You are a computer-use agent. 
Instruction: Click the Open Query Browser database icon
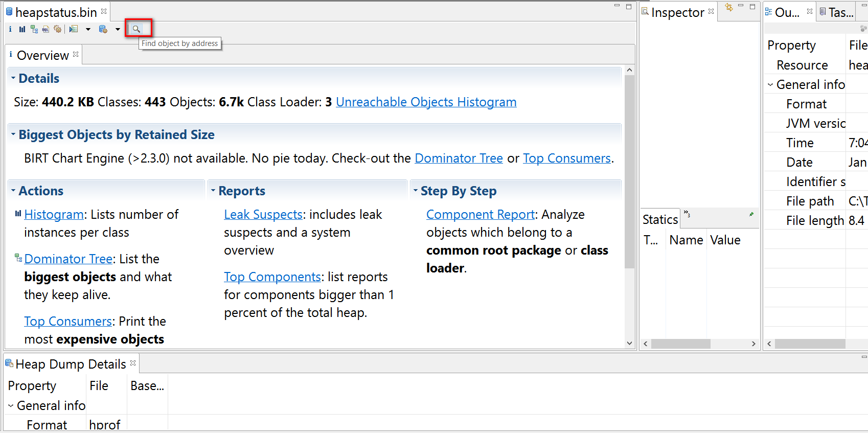(103, 29)
